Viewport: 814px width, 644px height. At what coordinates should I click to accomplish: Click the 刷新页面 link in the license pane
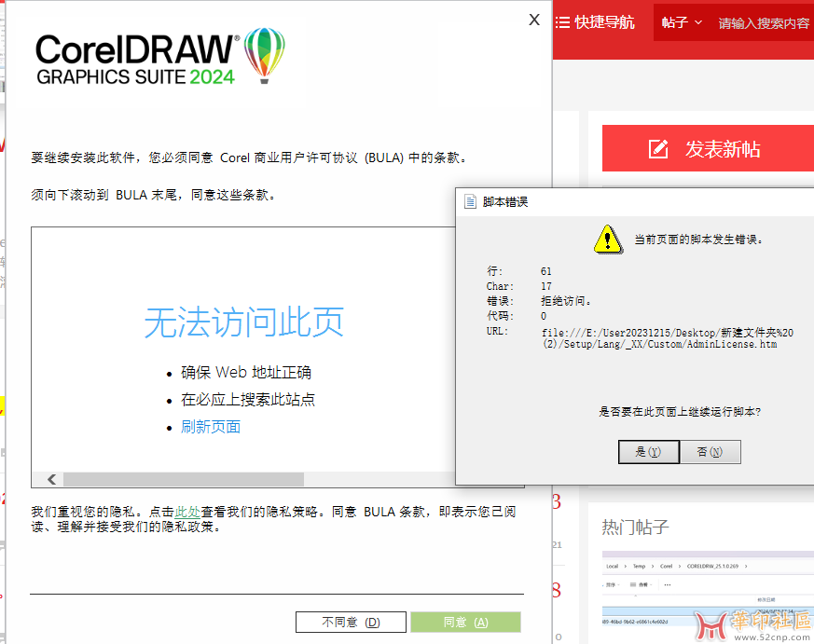(210, 427)
